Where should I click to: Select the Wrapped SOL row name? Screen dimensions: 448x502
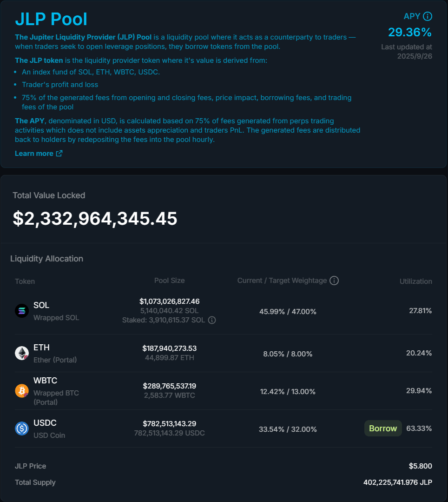coord(56,318)
